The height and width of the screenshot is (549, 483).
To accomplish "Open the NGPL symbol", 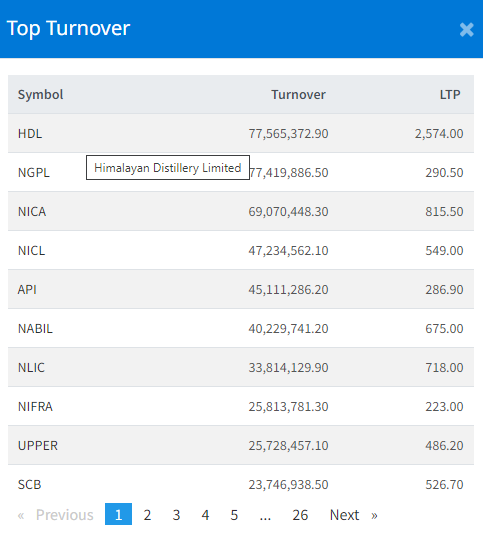I will 34,173.
